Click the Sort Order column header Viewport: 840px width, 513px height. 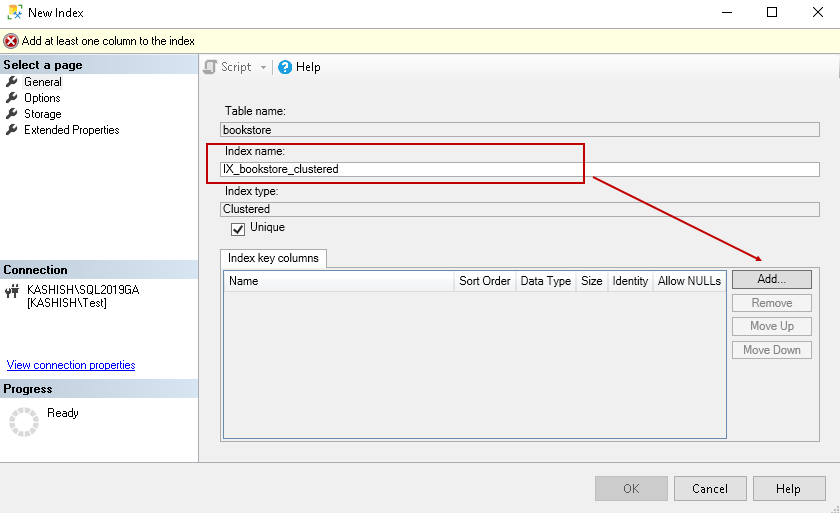pos(485,281)
